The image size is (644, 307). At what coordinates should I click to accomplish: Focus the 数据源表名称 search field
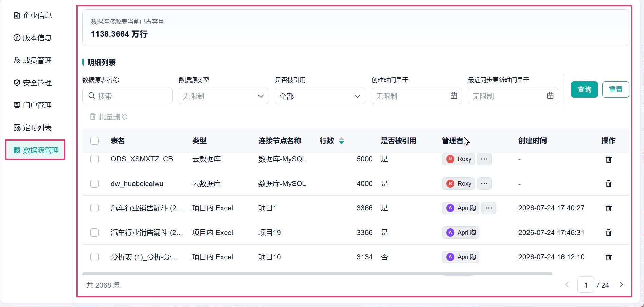tap(127, 96)
